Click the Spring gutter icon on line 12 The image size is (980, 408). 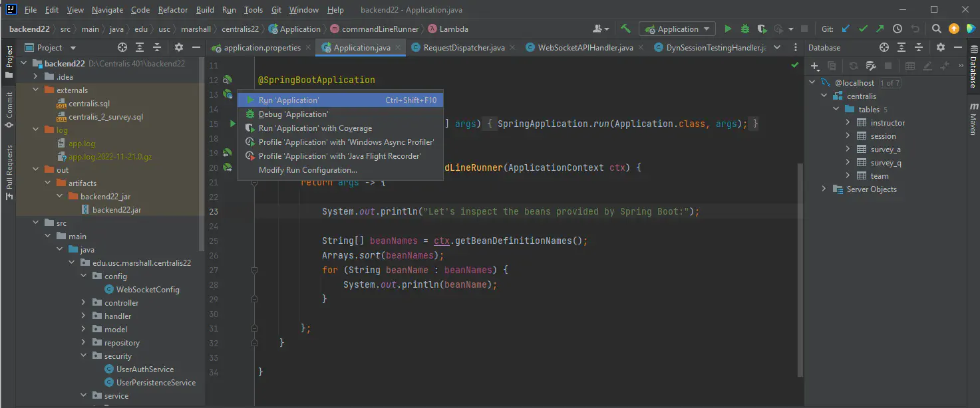coord(228,80)
